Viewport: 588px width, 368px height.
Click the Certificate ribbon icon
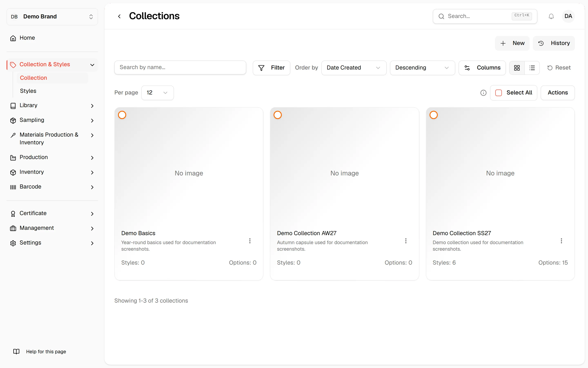coord(13,214)
